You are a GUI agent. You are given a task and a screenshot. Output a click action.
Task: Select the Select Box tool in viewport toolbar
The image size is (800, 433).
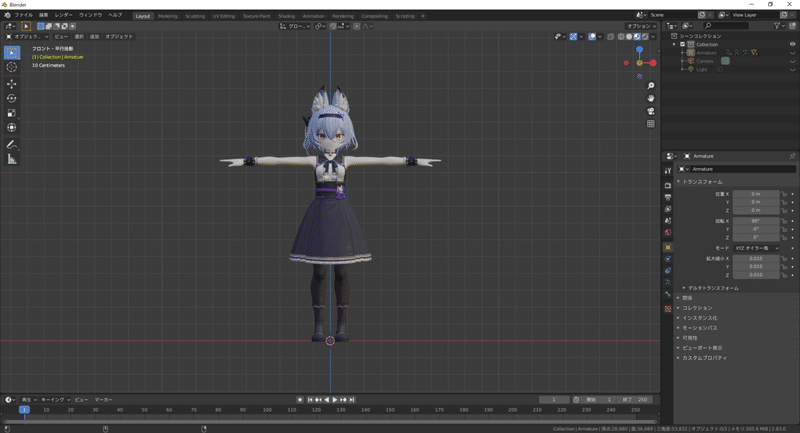tap(12, 53)
